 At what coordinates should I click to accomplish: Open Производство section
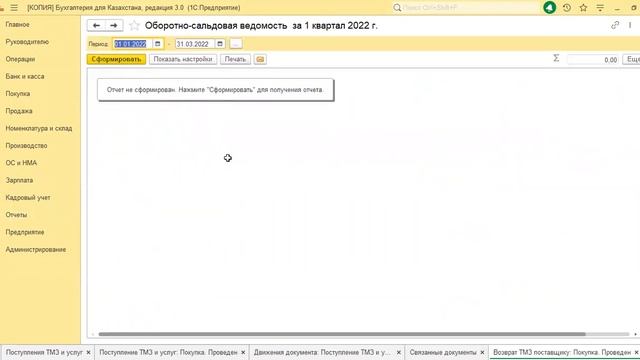pos(26,146)
